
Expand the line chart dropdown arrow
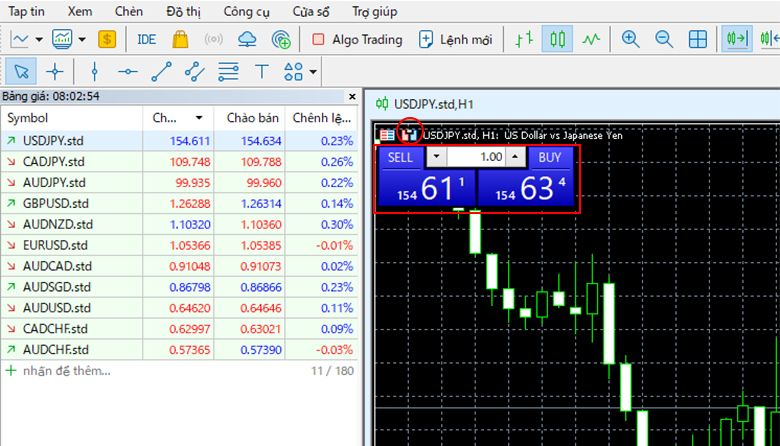point(39,39)
